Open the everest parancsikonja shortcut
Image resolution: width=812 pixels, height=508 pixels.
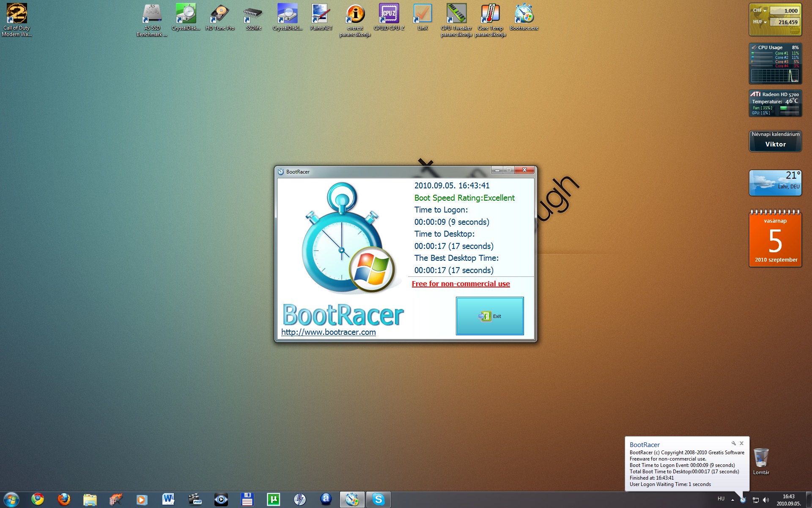click(x=355, y=20)
